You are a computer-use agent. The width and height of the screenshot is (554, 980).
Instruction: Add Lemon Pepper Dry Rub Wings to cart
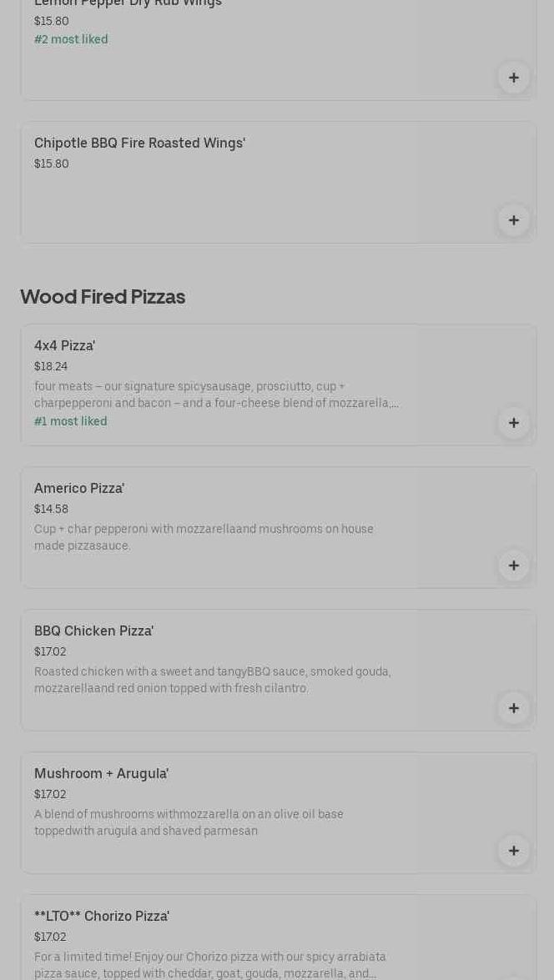tap(513, 78)
